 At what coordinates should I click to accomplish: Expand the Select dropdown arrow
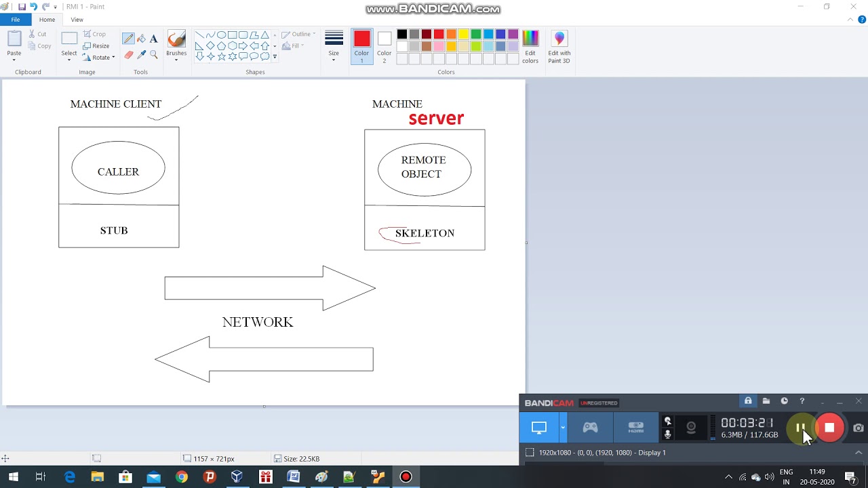(x=69, y=59)
